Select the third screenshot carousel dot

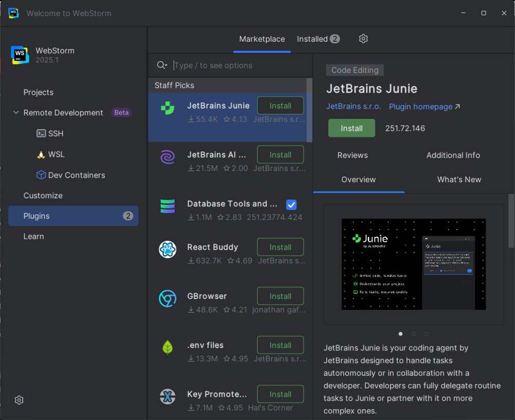(426, 334)
